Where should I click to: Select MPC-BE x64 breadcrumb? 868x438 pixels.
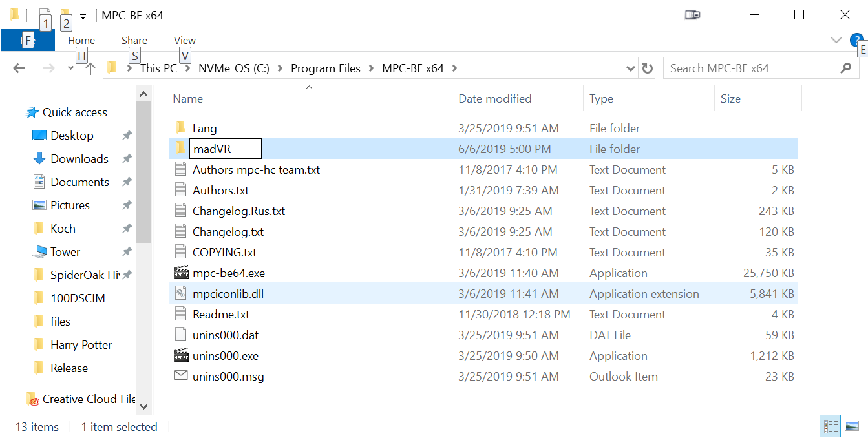pyautogui.click(x=413, y=68)
